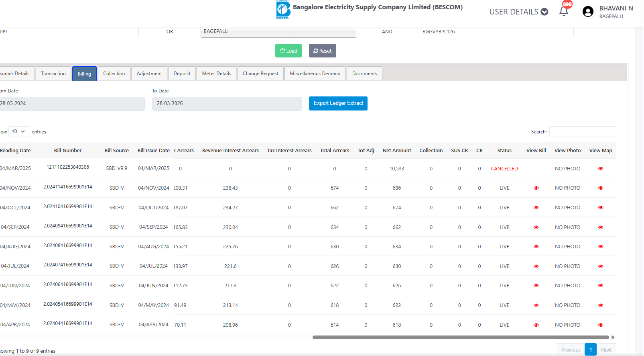The image size is (644, 356).
Task: Sort by Net Amount column header
Action: pos(397,151)
